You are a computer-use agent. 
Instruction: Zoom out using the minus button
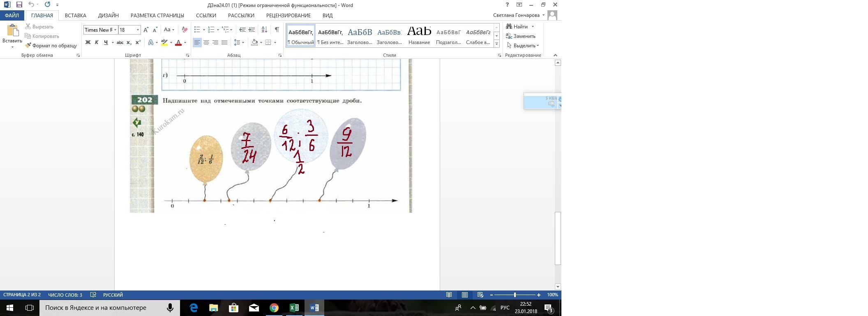492,295
